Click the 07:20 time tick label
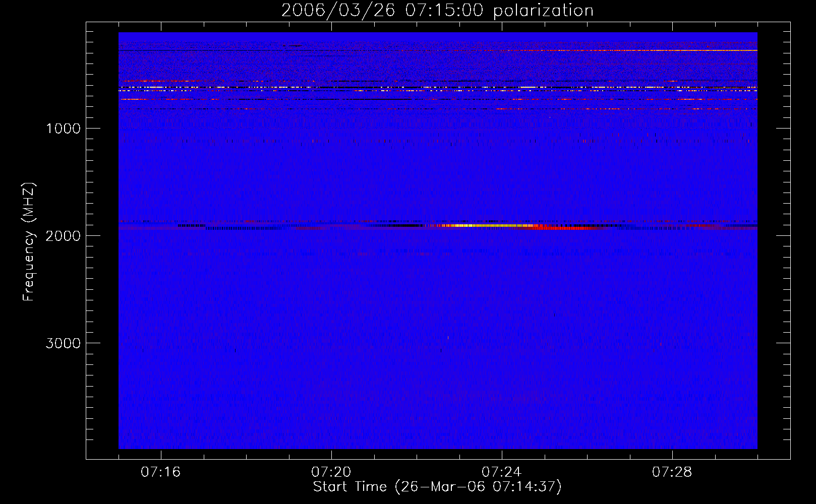Image resolution: width=816 pixels, height=504 pixels. (x=331, y=472)
